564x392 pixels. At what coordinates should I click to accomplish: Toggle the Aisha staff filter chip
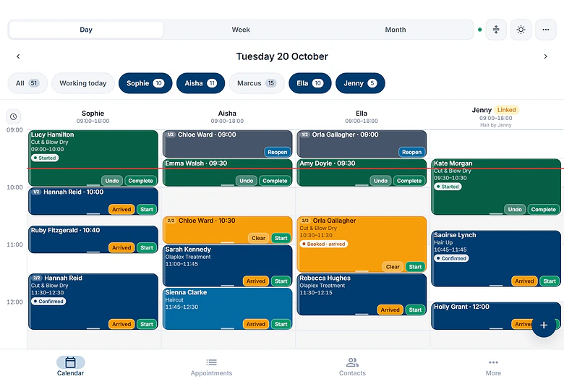[x=201, y=83]
